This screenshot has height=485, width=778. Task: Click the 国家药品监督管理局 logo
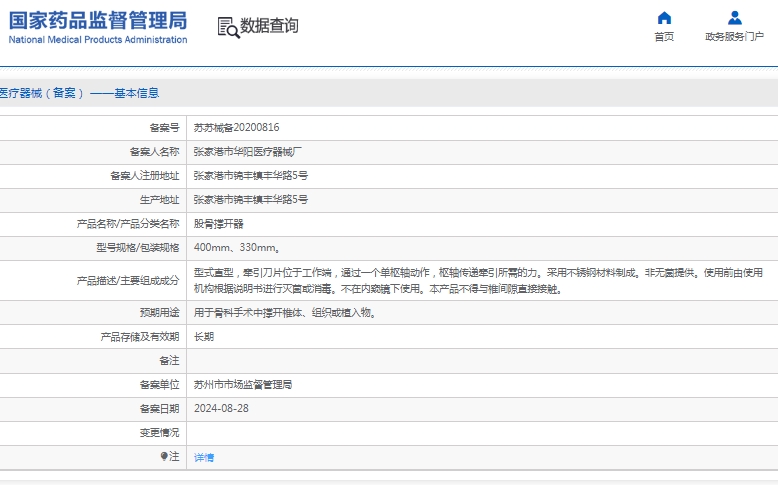tap(98, 20)
